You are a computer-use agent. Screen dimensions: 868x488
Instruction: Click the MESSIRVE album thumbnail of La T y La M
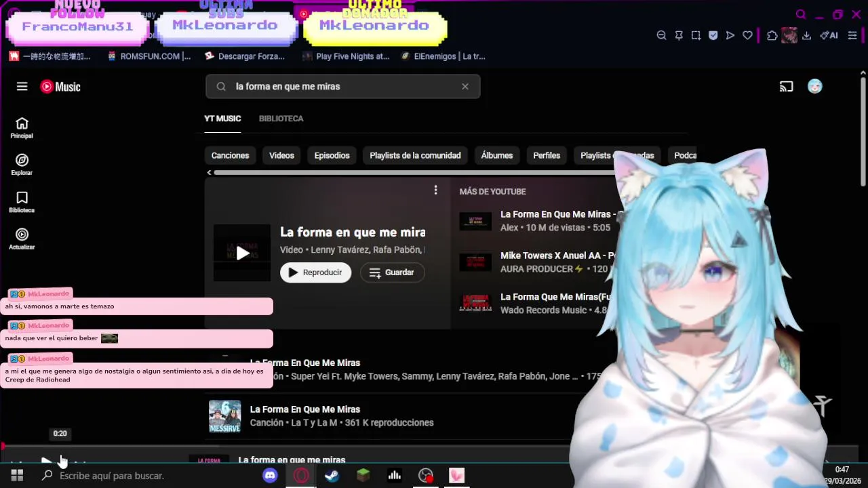click(x=224, y=416)
